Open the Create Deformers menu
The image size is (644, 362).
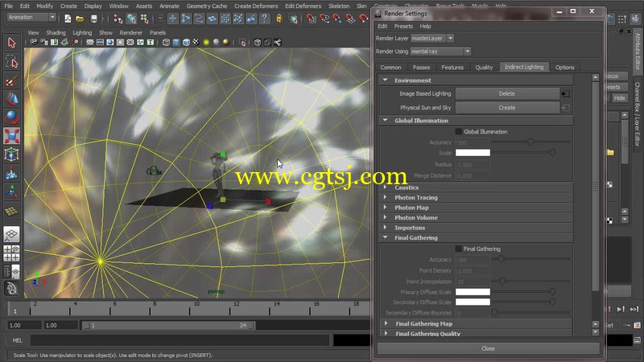256,6
